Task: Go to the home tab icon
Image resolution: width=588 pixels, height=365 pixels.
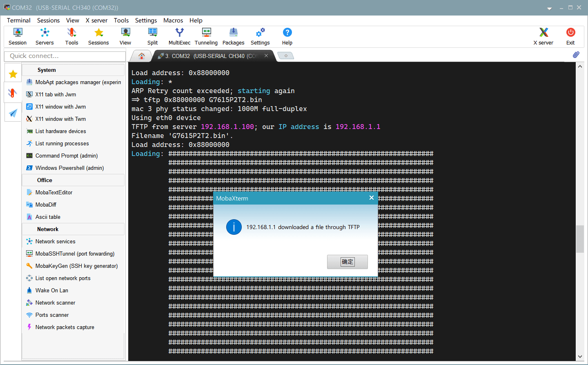Action: click(142, 56)
